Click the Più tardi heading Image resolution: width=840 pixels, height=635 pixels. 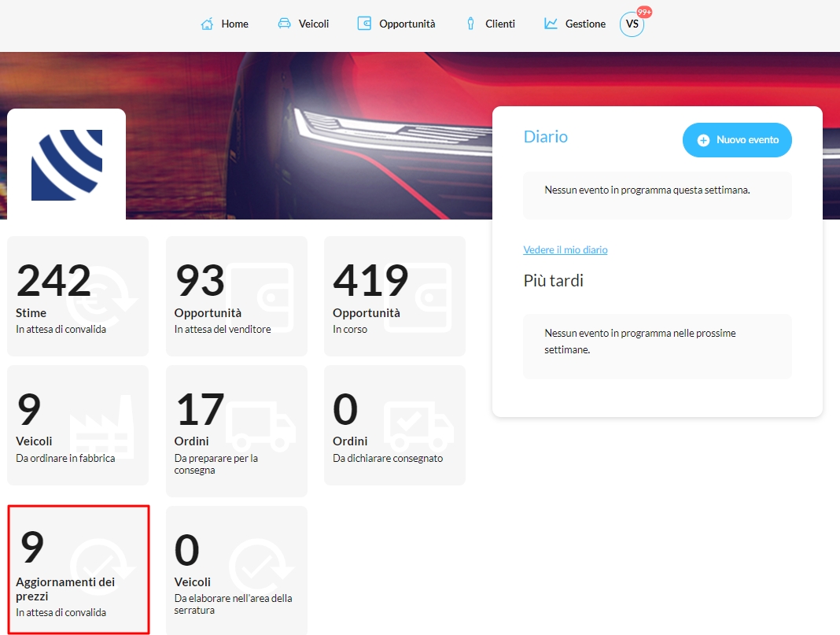[x=553, y=280]
